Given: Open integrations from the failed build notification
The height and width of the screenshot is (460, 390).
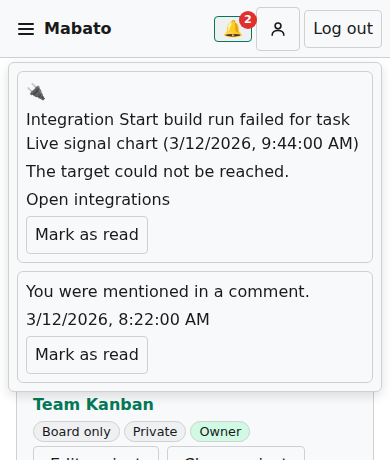Looking at the screenshot, I should [x=98, y=199].
